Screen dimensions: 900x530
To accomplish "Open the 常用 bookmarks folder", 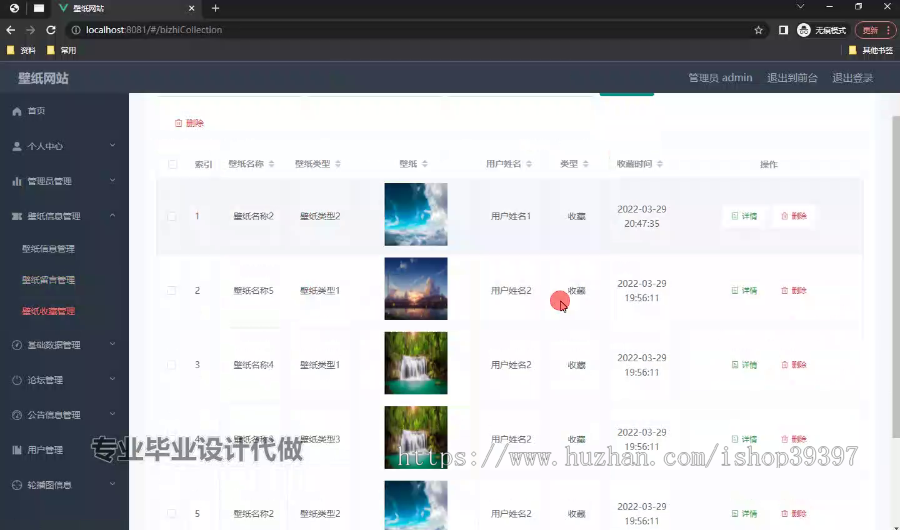I will 61,51.
